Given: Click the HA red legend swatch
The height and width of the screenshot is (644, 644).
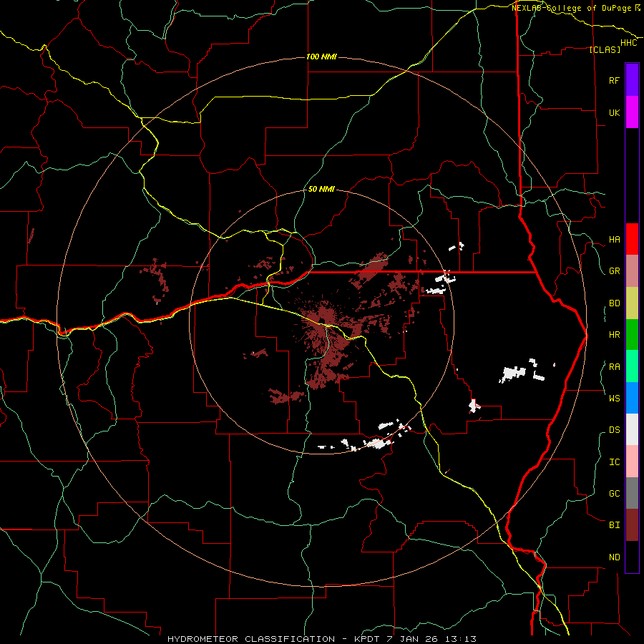Looking at the screenshot, I should [632, 239].
